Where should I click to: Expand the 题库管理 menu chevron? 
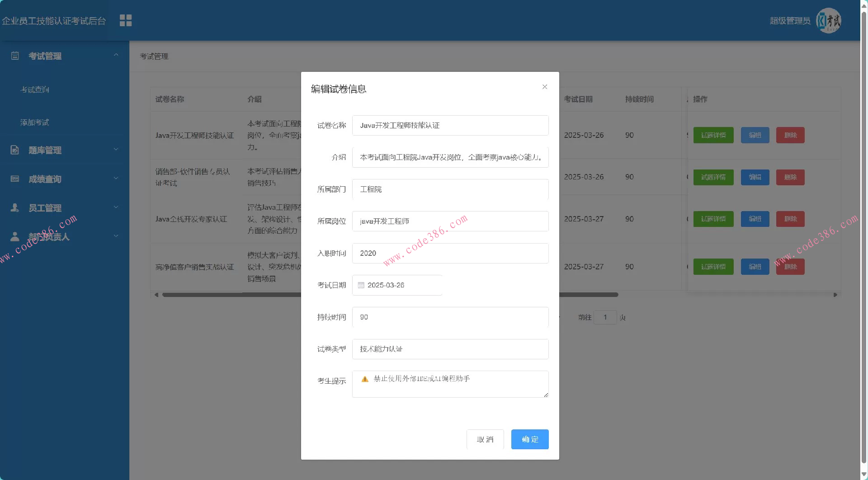116,149
